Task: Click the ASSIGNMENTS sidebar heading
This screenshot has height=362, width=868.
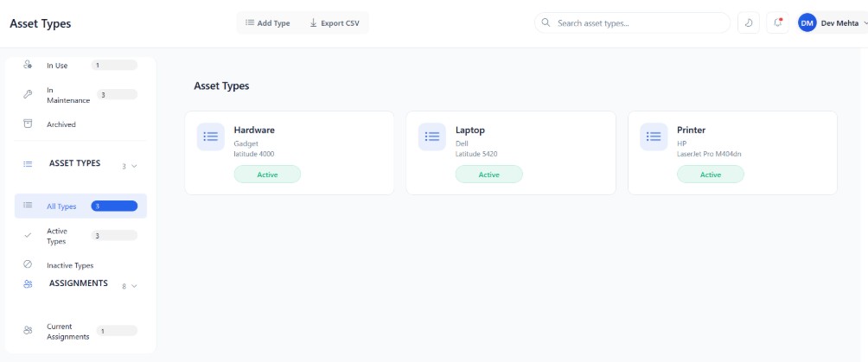Action: [79, 283]
